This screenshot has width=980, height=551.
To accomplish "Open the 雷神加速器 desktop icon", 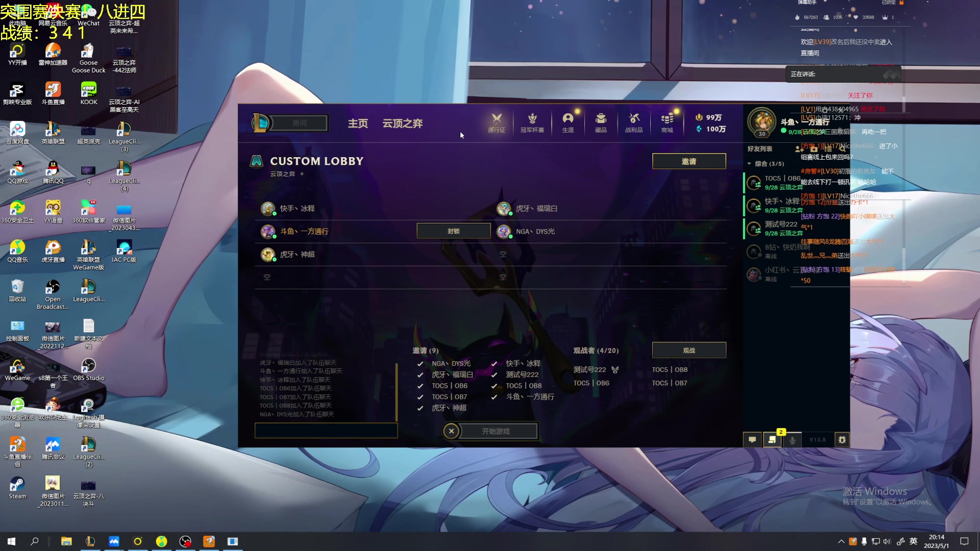I will point(53,54).
